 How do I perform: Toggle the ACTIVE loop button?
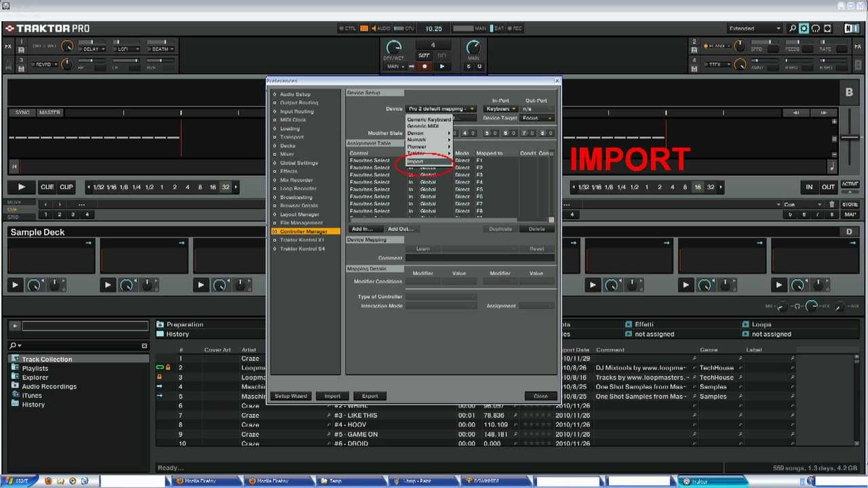coord(849,184)
